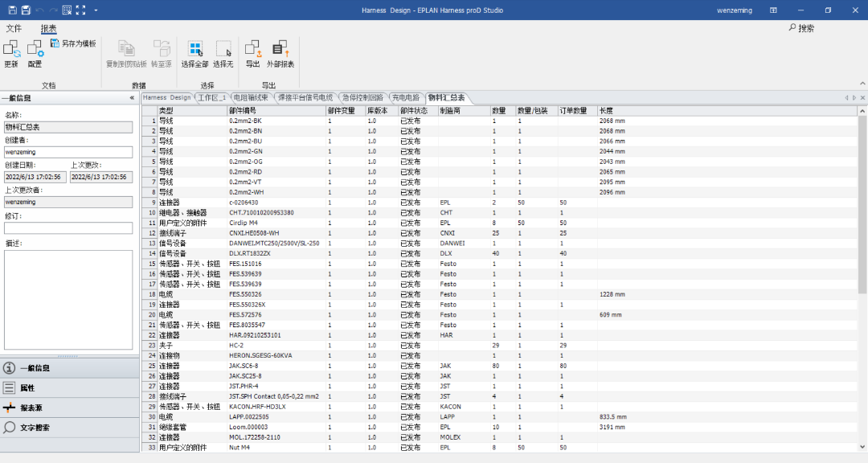The width and height of the screenshot is (868, 463).
Task: Click 转至源 (go to source) icon
Action: [161, 54]
